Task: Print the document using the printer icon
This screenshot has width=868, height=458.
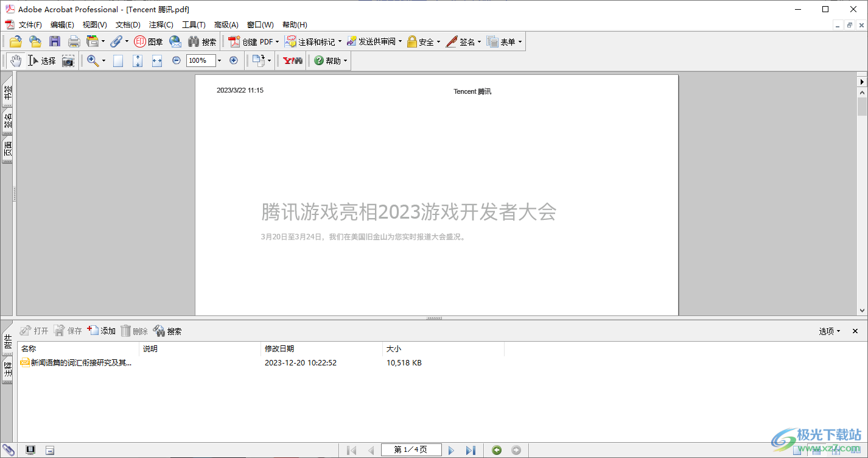Action: click(74, 41)
